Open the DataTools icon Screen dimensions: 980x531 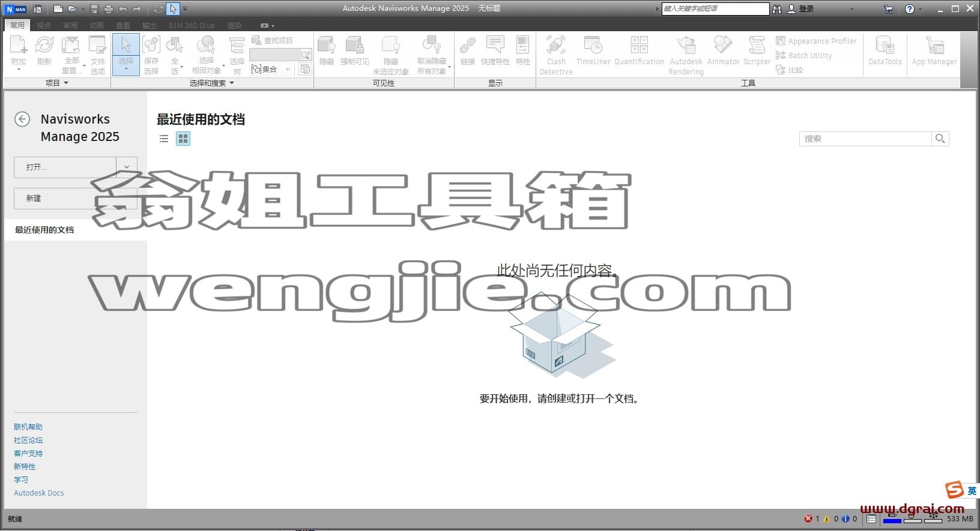tap(885, 51)
